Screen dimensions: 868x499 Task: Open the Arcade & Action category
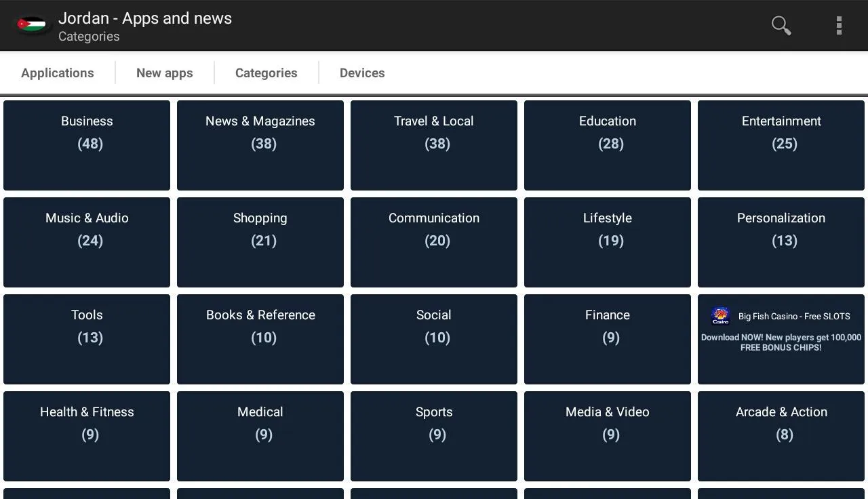pyautogui.click(x=781, y=436)
